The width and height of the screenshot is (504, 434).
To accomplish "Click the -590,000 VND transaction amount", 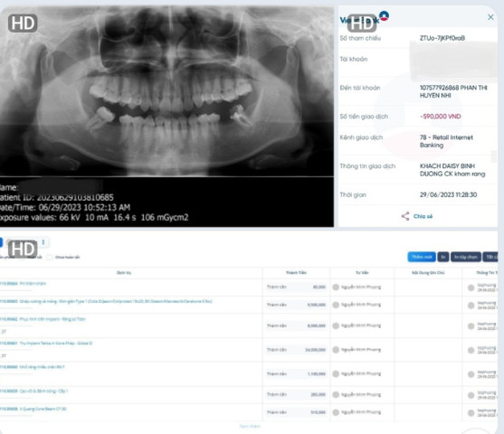I will pos(441,117).
